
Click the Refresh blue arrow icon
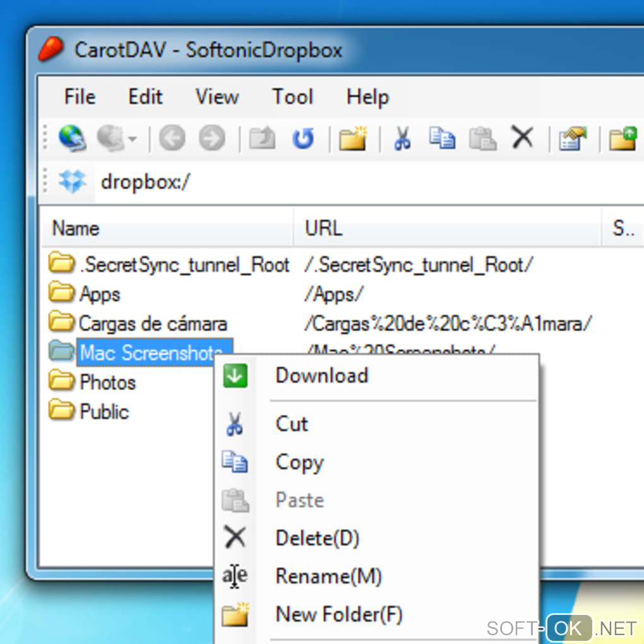click(x=303, y=138)
